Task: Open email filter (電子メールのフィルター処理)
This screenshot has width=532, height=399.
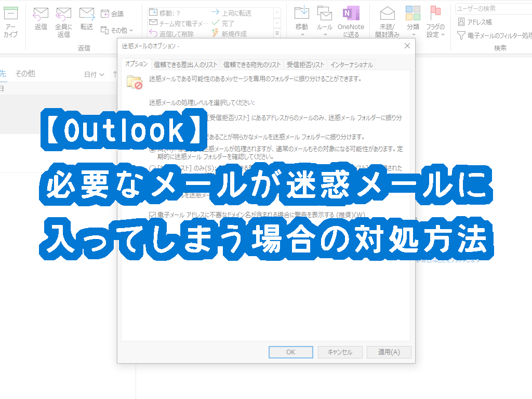Action: (495, 35)
